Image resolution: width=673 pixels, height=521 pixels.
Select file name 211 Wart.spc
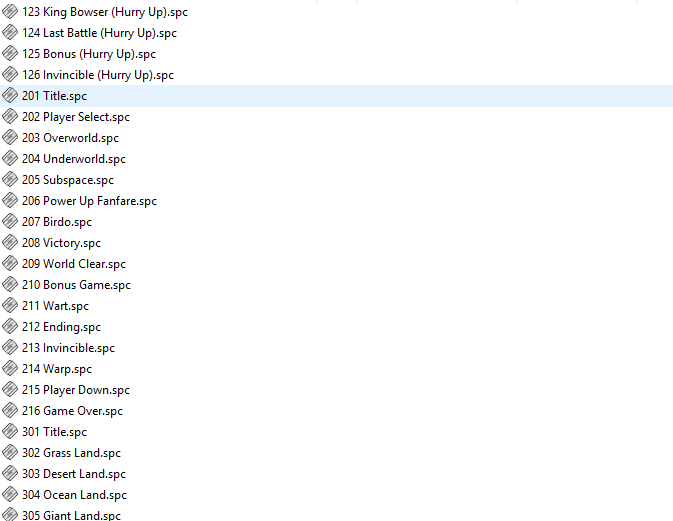coord(55,306)
